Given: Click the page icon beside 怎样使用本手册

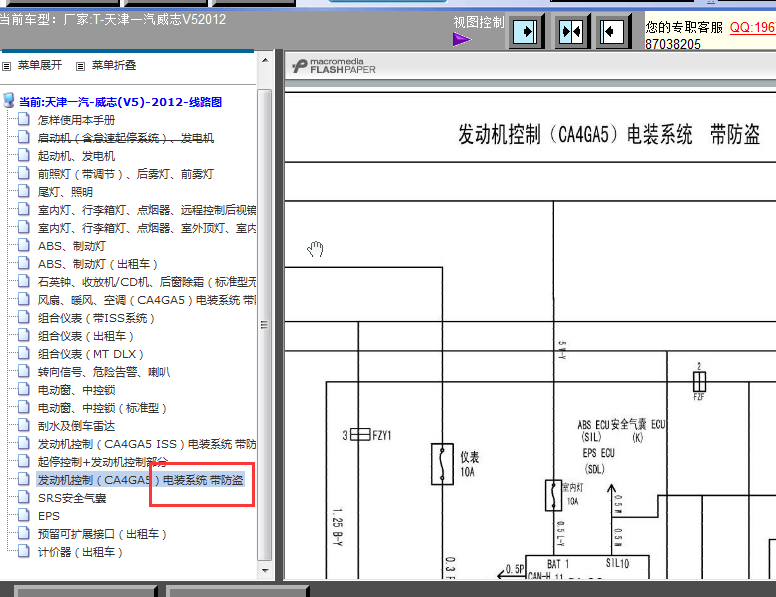Looking at the screenshot, I should coord(24,119).
